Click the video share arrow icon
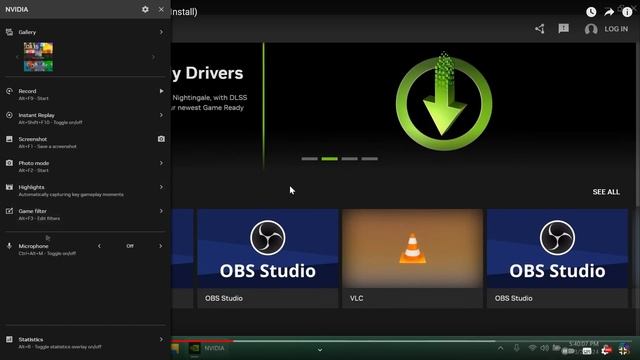The image size is (640, 360). click(x=609, y=12)
